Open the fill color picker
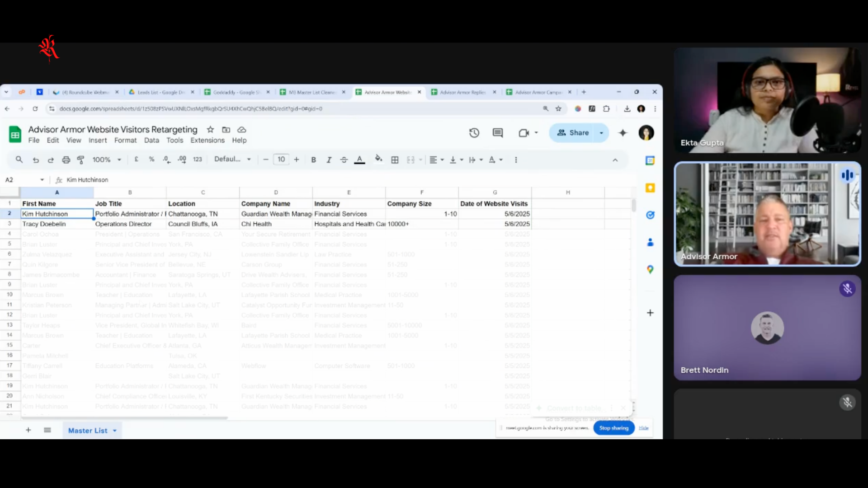This screenshot has width=868, height=488. [x=379, y=159]
